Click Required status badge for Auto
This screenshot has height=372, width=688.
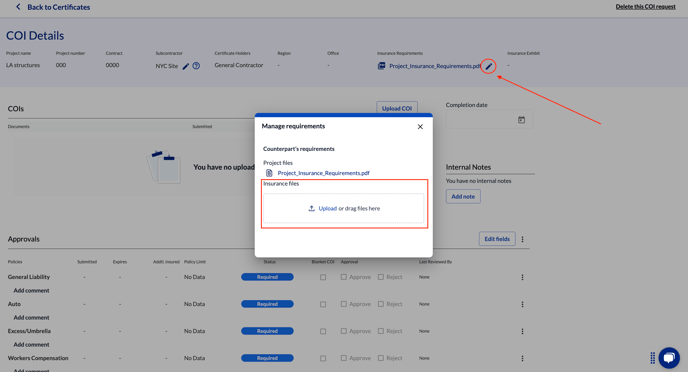pyautogui.click(x=267, y=304)
